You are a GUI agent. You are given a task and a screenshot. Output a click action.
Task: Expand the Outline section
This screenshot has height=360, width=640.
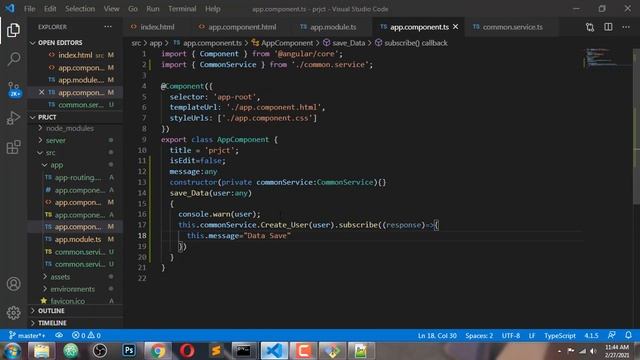(x=76, y=311)
